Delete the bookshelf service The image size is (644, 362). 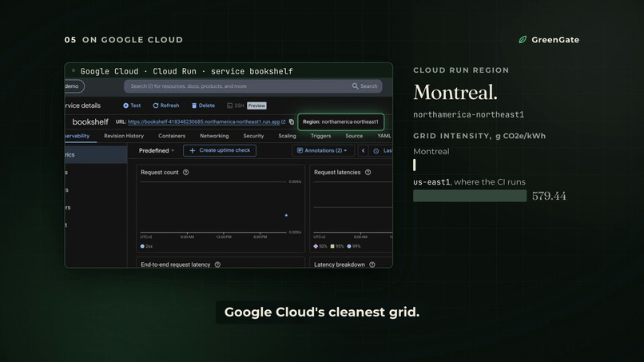(203, 105)
